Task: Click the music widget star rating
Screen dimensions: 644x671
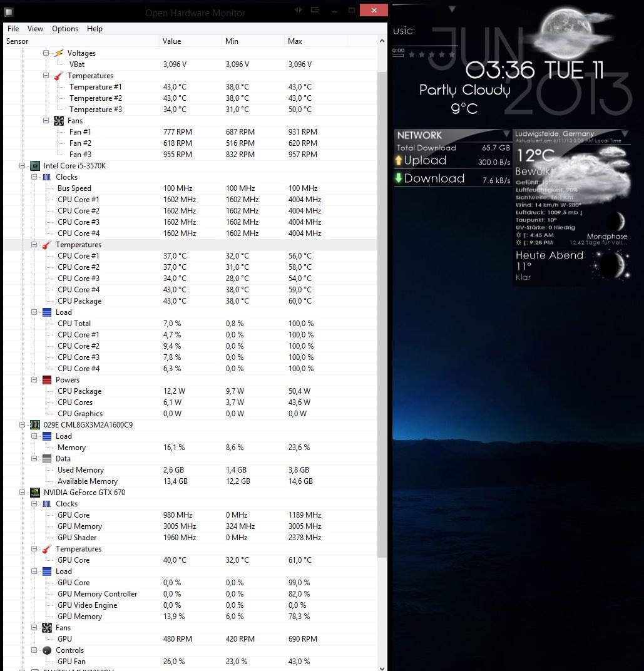Action: [432, 54]
